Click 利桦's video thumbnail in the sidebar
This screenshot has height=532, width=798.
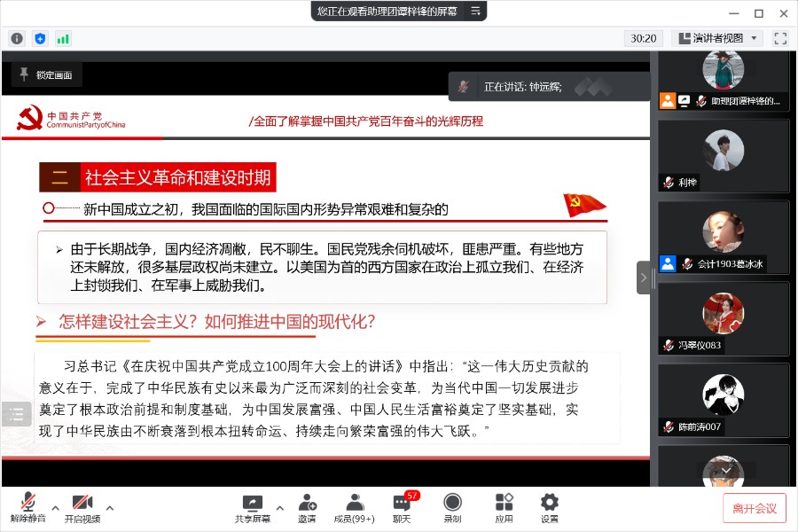pyautogui.click(x=724, y=156)
